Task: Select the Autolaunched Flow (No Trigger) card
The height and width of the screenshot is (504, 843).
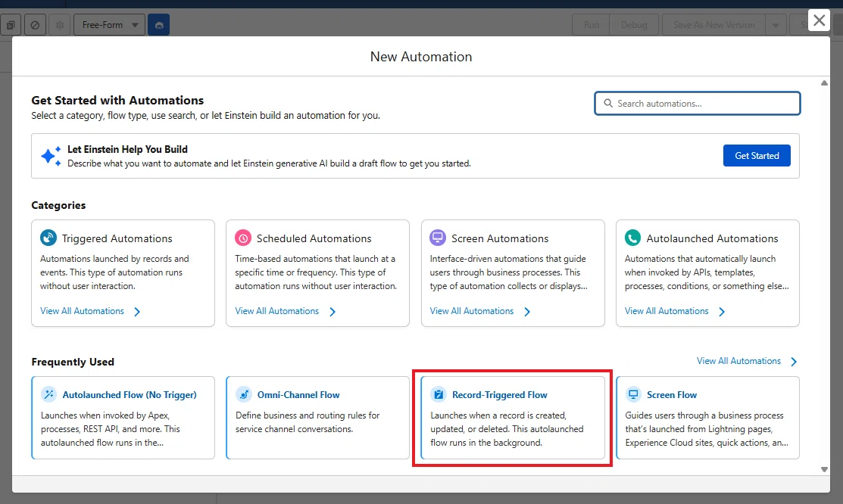Action: point(123,418)
